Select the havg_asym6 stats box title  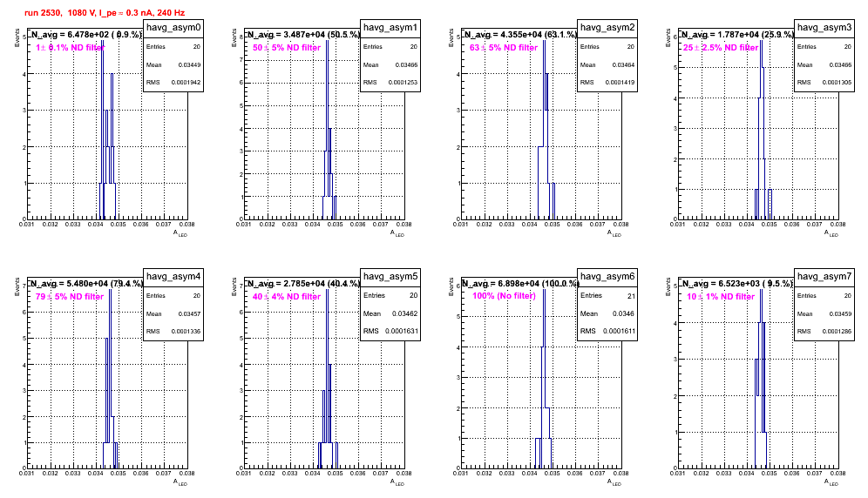607,277
